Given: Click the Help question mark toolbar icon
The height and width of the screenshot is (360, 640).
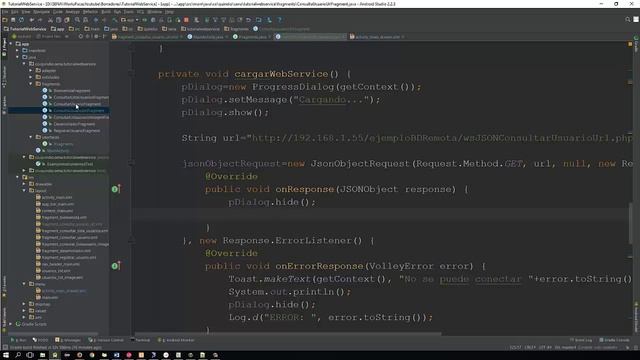Looking at the screenshot, I should tap(280, 20).
